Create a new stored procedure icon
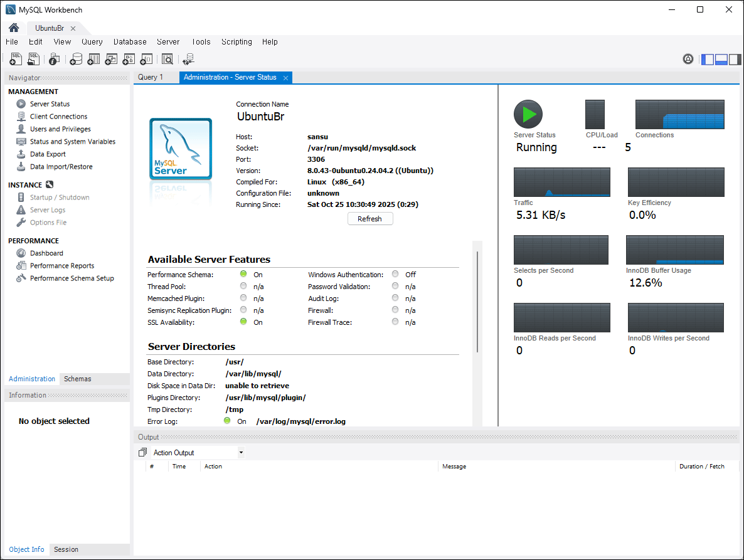The width and height of the screenshot is (744, 560). 129,59
